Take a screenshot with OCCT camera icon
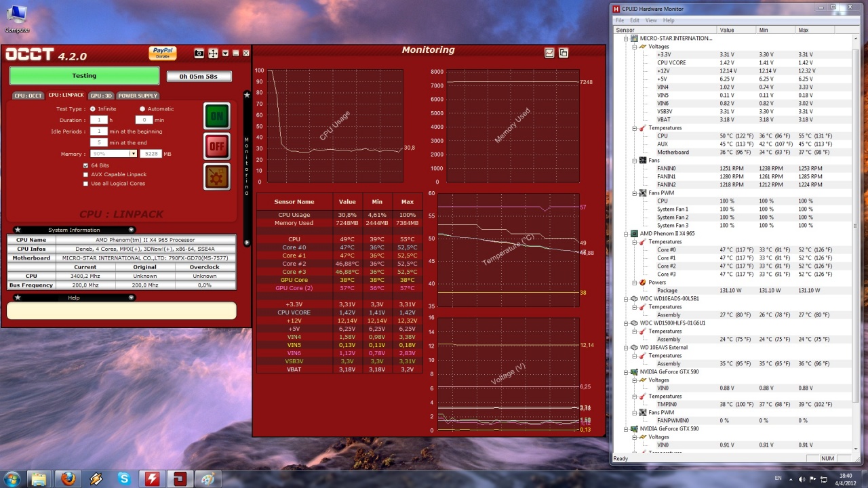This screenshot has width=868, height=488. click(199, 54)
